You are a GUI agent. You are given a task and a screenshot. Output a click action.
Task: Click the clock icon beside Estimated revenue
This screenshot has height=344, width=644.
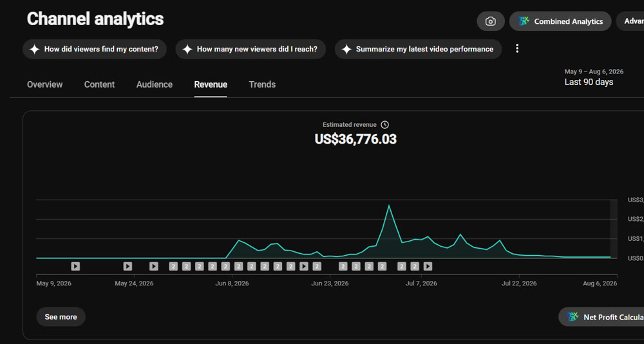[385, 124]
